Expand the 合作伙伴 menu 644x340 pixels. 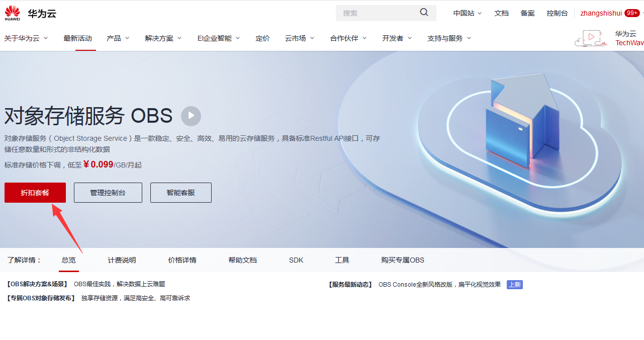[348, 38]
